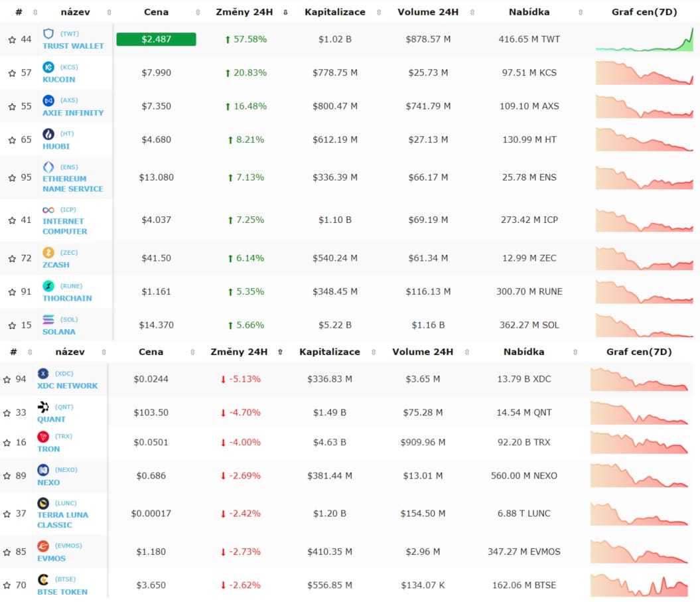Open the AXIE INFINITY link
The width and height of the screenshot is (700, 602).
click(x=73, y=113)
